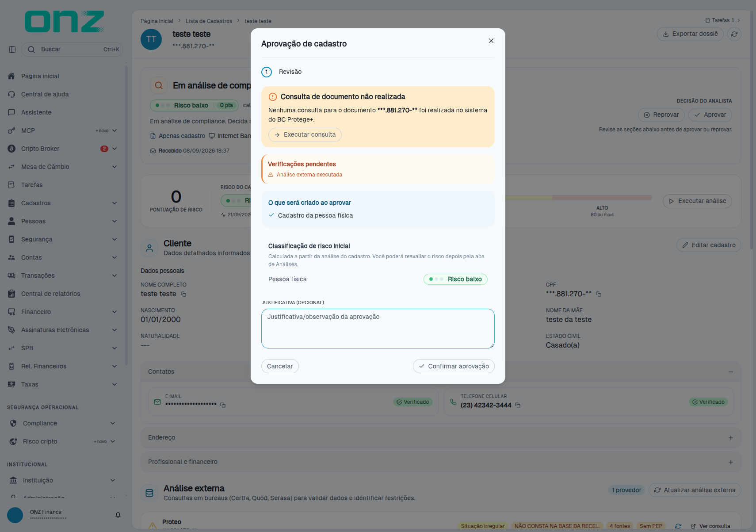Open Ver consulta for Proteo
The height and width of the screenshot is (532, 756).
pos(710,526)
